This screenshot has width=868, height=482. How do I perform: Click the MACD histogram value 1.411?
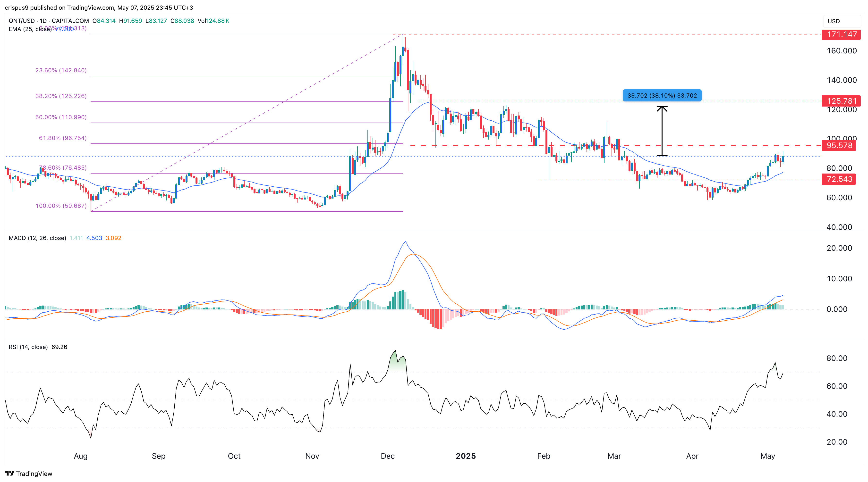(76, 238)
